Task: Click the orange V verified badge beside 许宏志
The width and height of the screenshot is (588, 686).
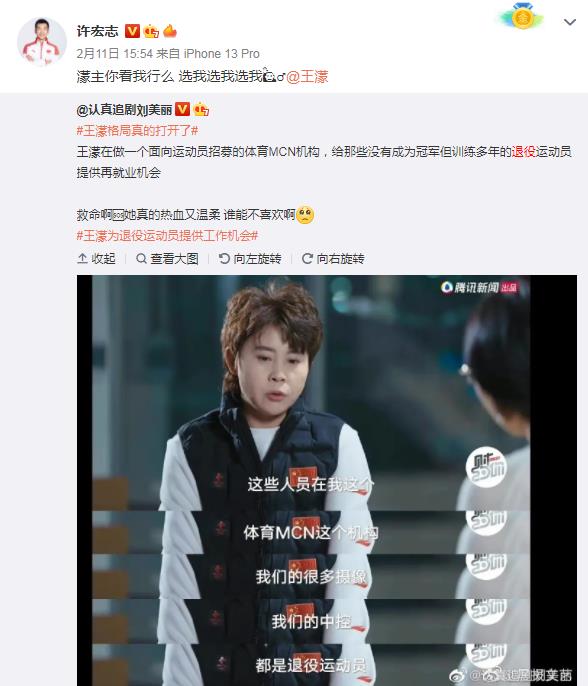Action: pos(132,31)
